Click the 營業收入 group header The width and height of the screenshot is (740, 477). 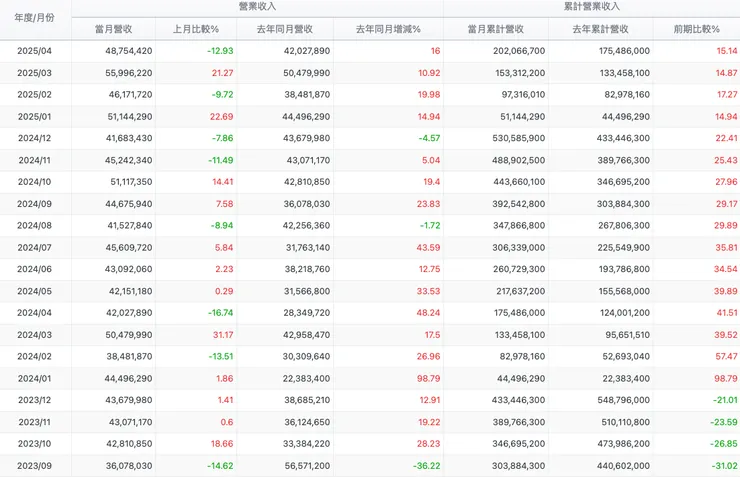click(x=257, y=7)
